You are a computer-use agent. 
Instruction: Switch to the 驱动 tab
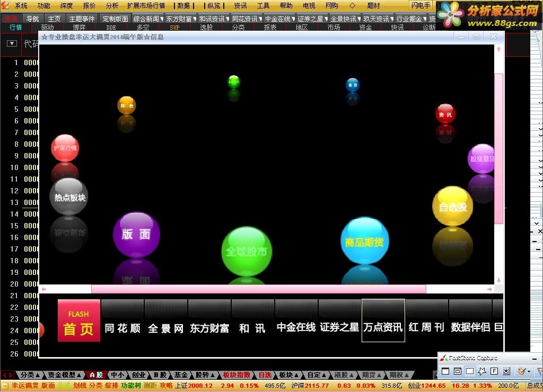pos(47,28)
